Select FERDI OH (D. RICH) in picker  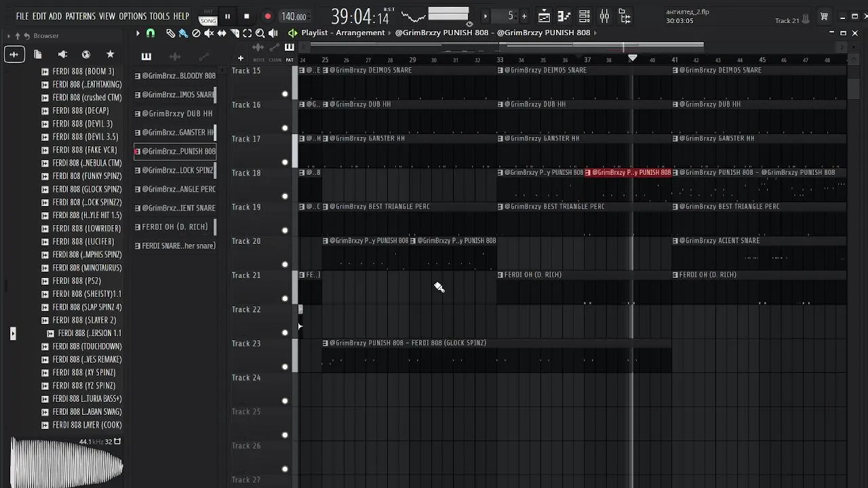click(175, 227)
